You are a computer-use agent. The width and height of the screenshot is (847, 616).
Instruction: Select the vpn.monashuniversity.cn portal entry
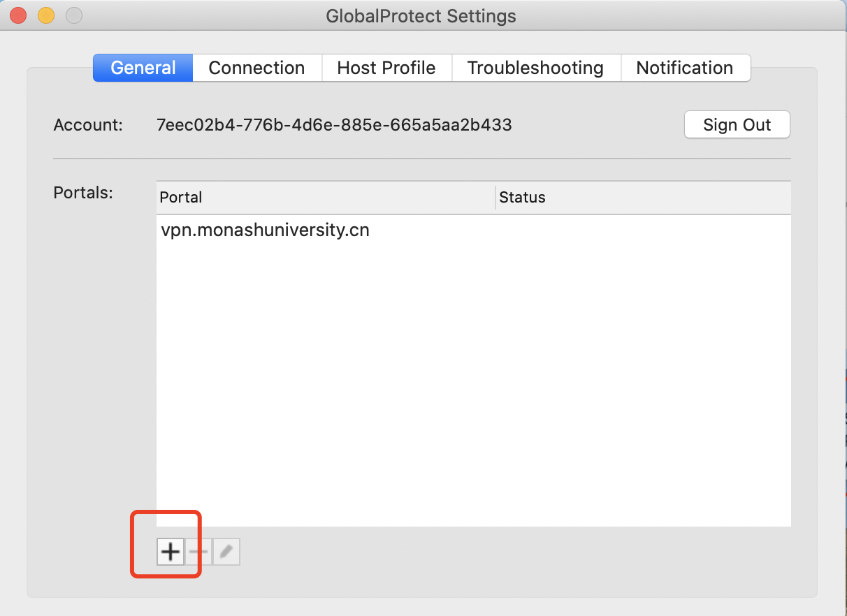(x=265, y=230)
